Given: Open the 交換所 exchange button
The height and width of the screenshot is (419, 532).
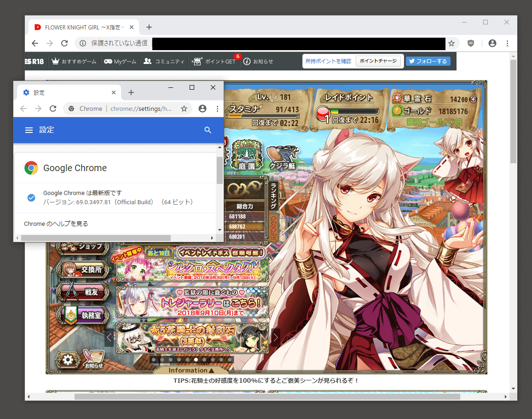Looking at the screenshot, I should pos(83,270).
